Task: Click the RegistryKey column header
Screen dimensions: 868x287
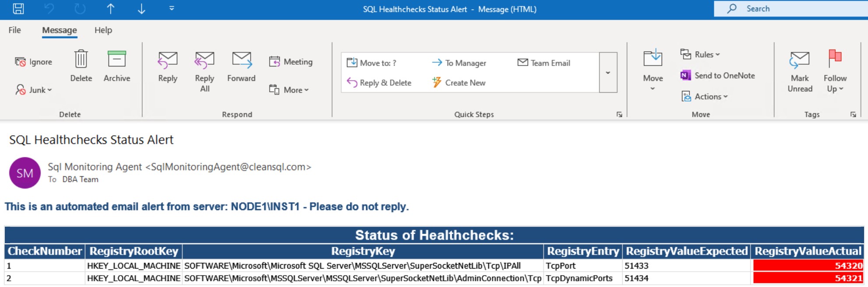Action: point(363,251)
